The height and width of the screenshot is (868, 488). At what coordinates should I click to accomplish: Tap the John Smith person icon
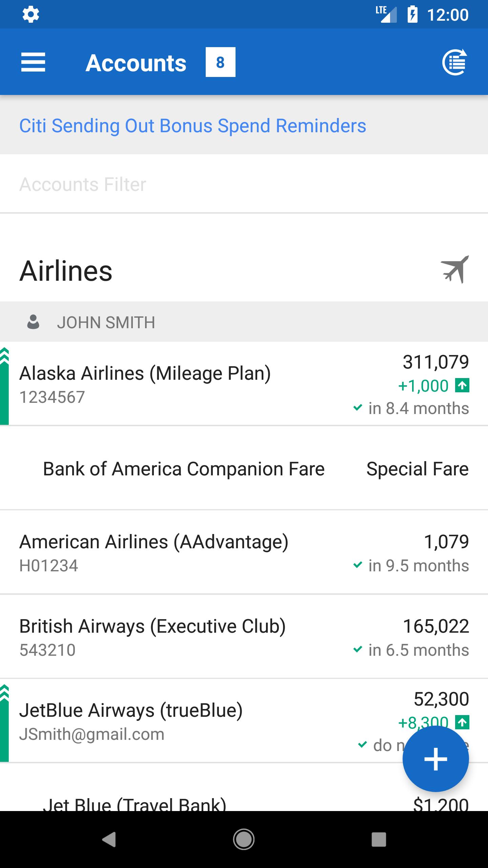(33, 322)
